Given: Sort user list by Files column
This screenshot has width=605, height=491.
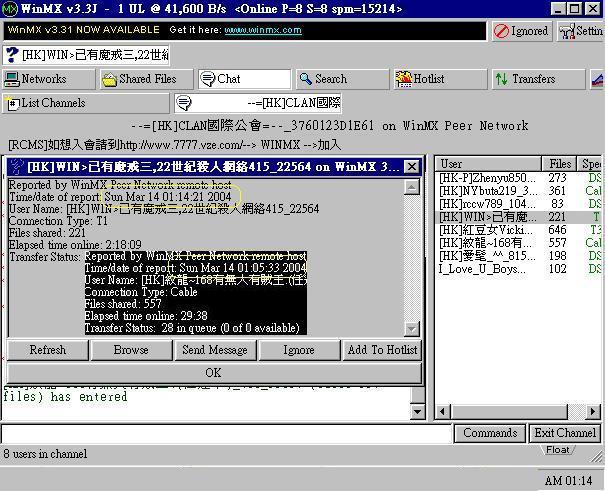Looking at the screenshot, I should [x=559, y=164].
